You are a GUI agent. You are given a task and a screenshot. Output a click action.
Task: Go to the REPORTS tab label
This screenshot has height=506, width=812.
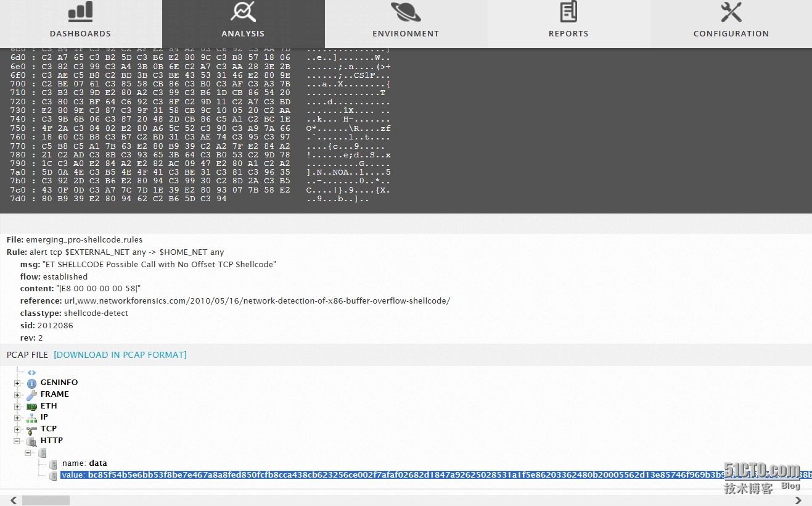tap(568, 34)
